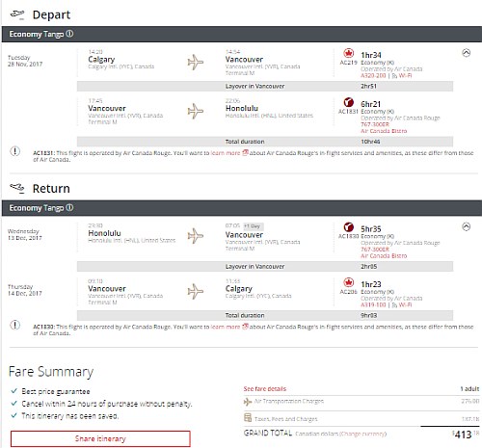Image resolution: width=482 pixels, height=448 pixels.
Task: Open the 767-300ER link for AC1831
Action: [x=375, y=124]
